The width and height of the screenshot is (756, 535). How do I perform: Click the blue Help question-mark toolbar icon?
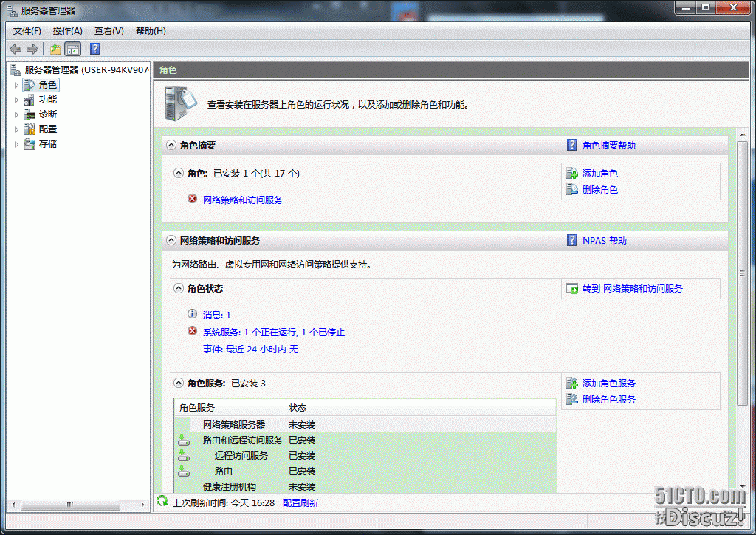95,49
